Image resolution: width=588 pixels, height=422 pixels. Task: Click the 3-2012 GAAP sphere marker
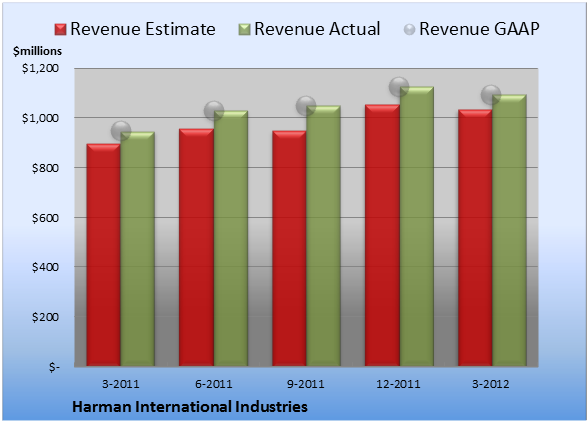[491, 95]
